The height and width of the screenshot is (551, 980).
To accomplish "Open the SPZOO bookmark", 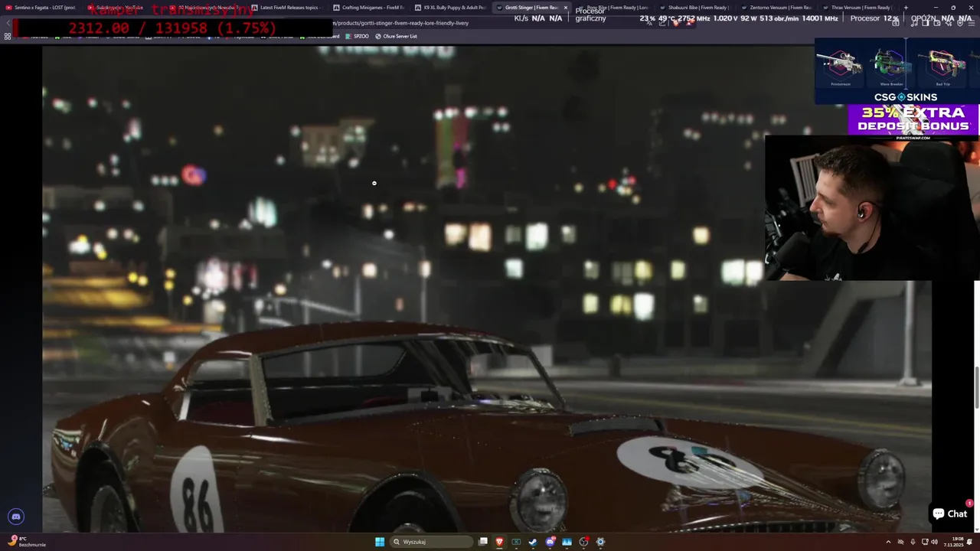I will 358,36.
